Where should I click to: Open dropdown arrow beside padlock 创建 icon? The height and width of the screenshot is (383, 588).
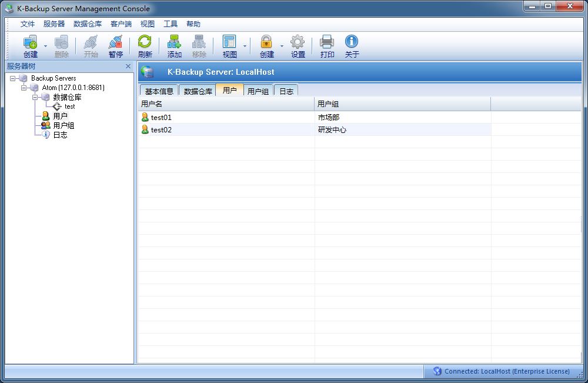[x=282, y=46]
